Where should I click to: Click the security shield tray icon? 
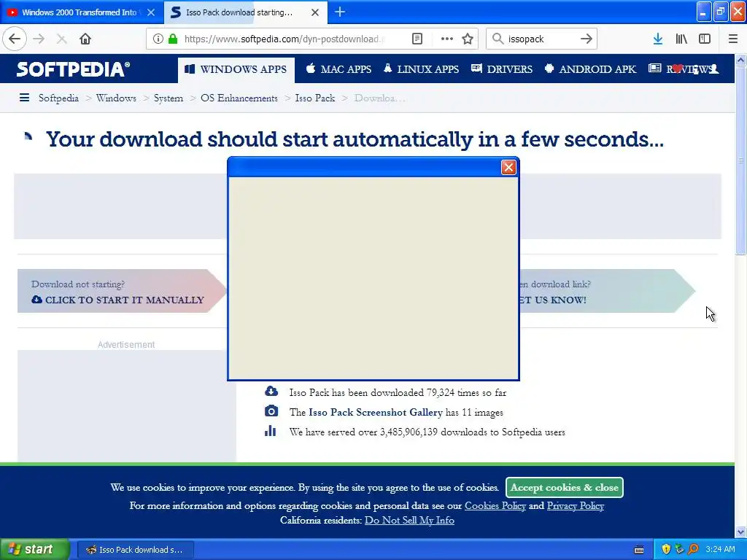pyautogui.click(x=666, y=549)
